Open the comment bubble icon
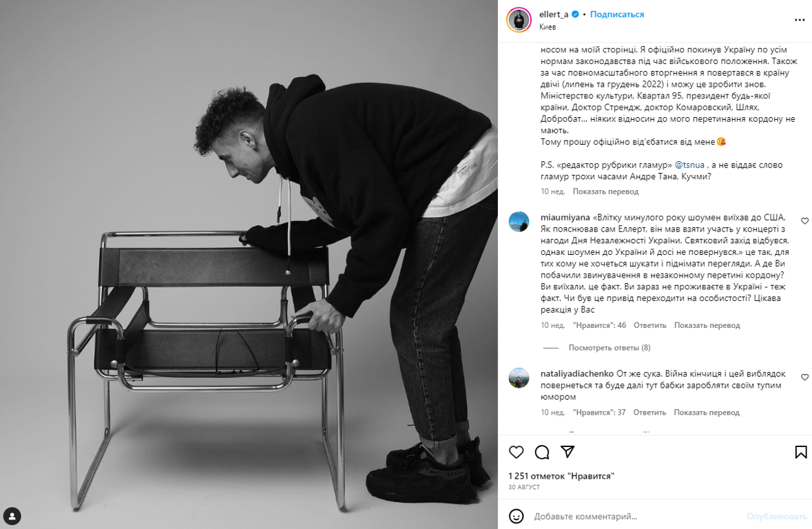Screen dimensions: 812x529 [x=542, y=452]
